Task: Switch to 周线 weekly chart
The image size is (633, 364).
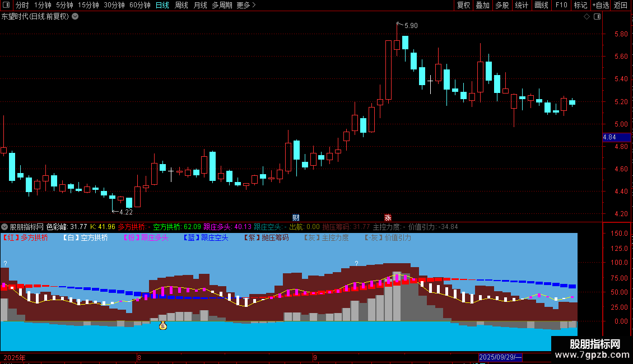Action: pos(181,5)
